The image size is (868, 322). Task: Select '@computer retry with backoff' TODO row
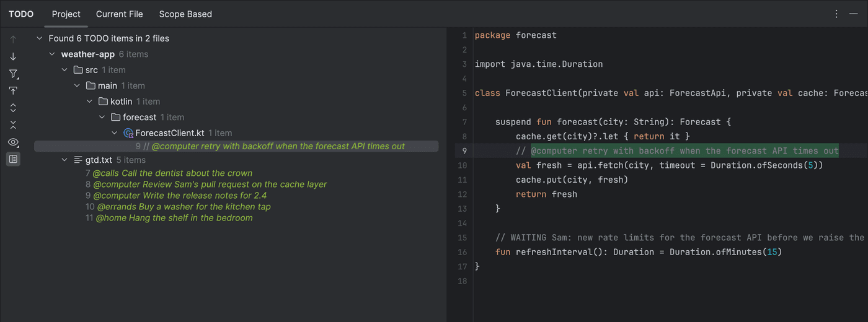236,146
